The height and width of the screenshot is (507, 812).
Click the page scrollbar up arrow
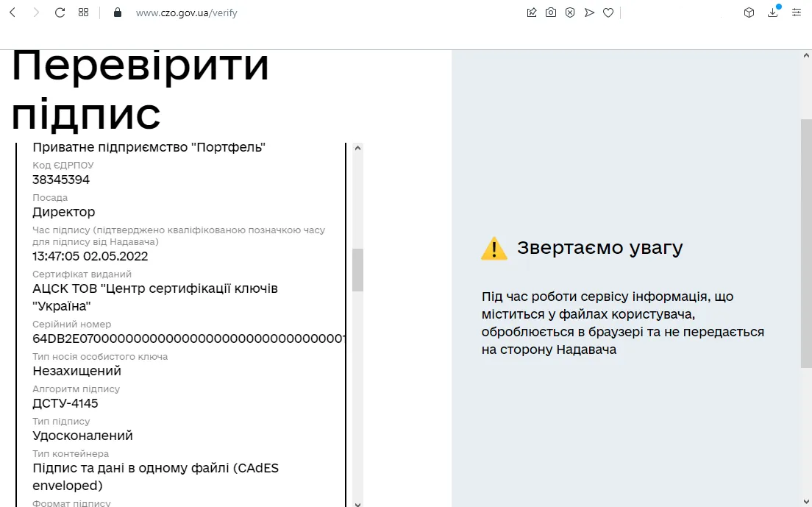click(x=806, y=55)
